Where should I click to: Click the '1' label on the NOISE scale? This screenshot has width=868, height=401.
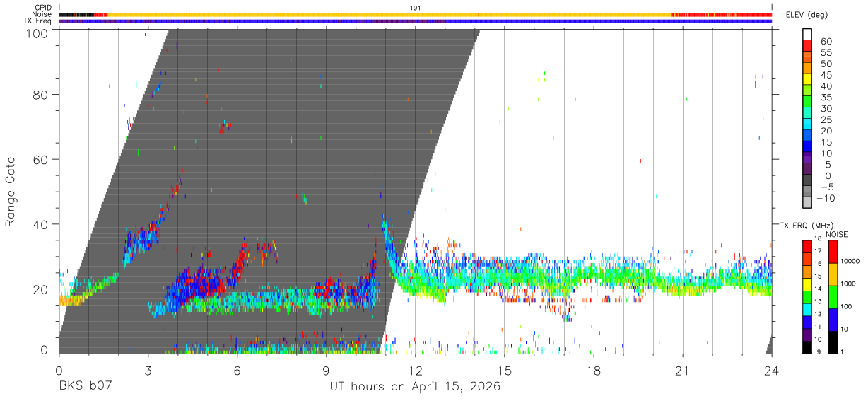843,352
